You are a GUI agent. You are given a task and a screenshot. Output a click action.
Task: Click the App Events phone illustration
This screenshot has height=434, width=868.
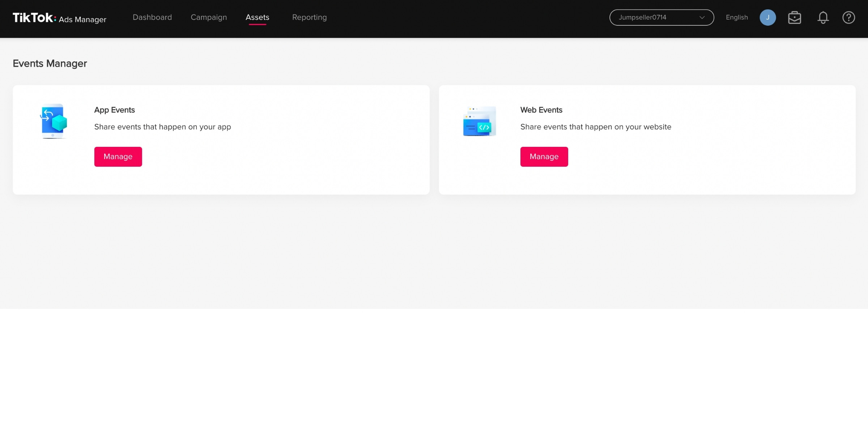click(x=54, y=121)
